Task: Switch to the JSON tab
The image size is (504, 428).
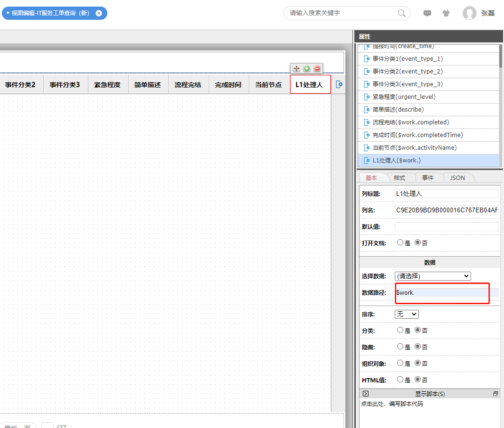Action: tap(457, 178)
